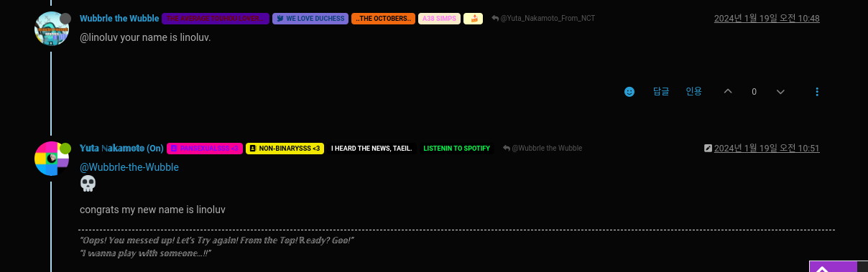
Task: Go to parent post @Yuta_Nakamoto_From_NCT
Action: coord(543,19)
